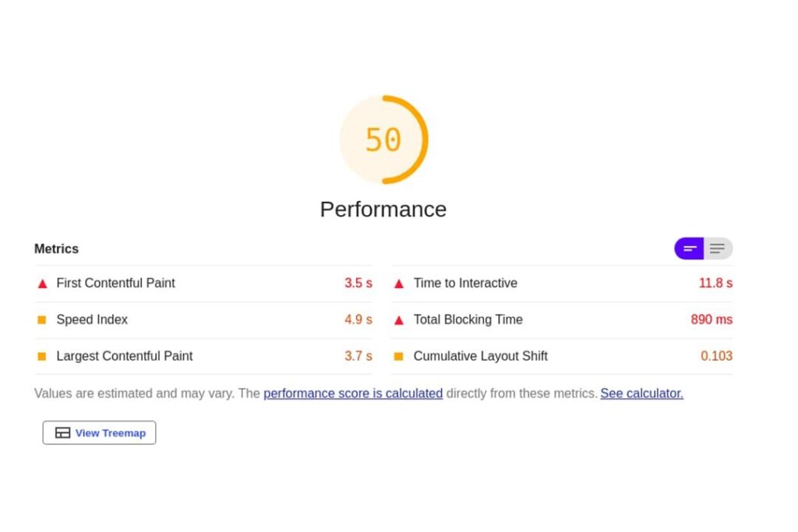Click the Performance score of 50
798x532 pixels.
pyautogui.click(x=383, y=139)
